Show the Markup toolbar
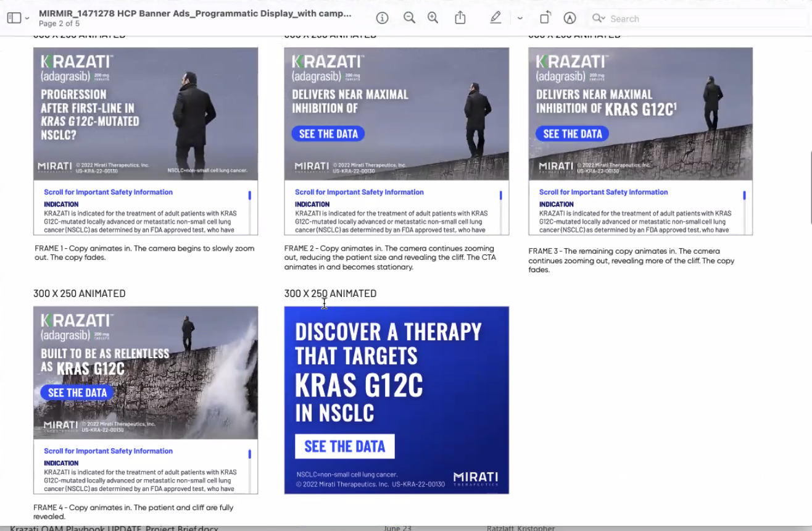The image size is (812, 531). [x=570, y=19]
